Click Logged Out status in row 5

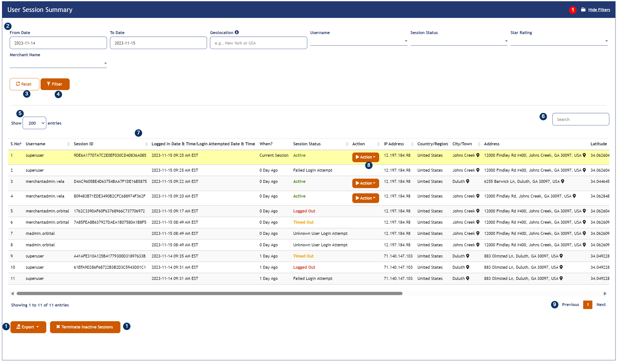[304, 211]
